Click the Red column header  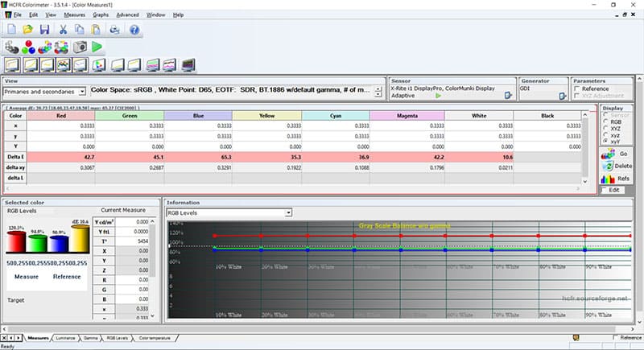(61, 116)
